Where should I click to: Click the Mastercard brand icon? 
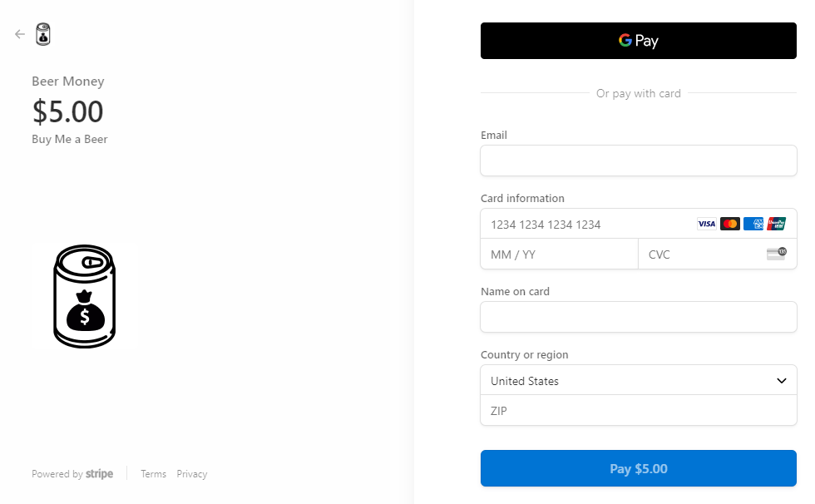coord(730,224)
